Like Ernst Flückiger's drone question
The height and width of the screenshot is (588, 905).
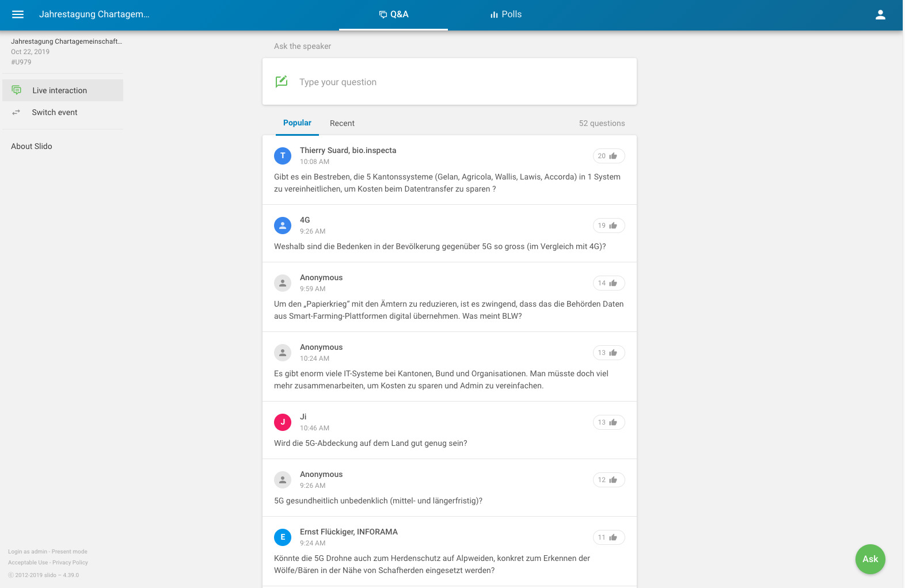609,537
